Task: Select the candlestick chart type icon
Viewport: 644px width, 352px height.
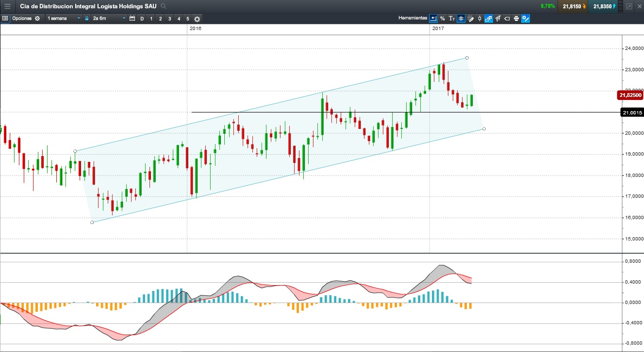Action: coord(479,18)
